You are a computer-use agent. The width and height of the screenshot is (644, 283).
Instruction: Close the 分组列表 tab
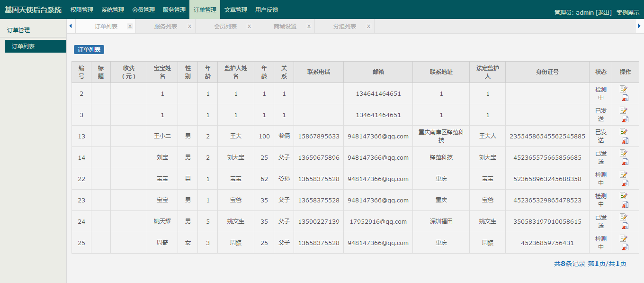coord(368,27)
